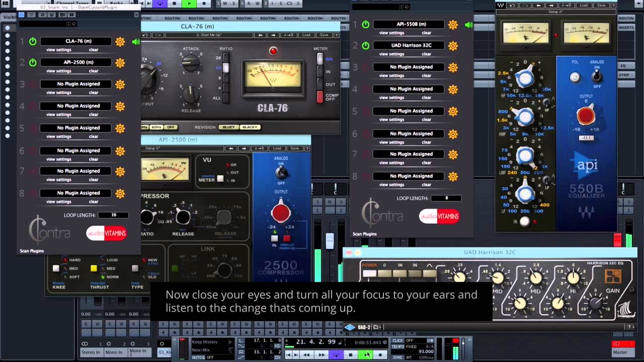
Task: Clear the API-550B (m) plugin slot
Action: (x=427, y=33)
